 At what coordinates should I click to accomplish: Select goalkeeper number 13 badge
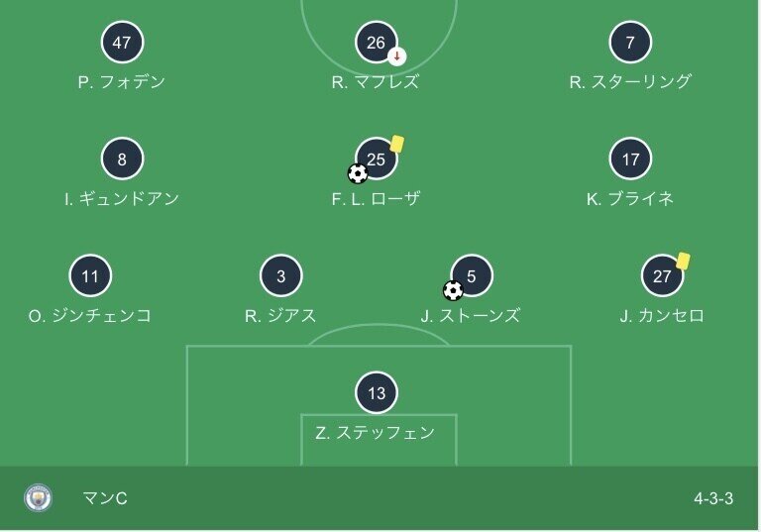(x=376, y=393)
